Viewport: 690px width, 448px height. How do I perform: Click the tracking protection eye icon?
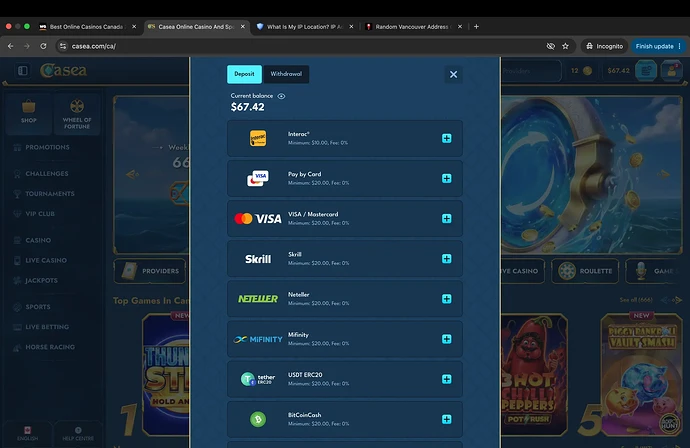click(551, 46)
